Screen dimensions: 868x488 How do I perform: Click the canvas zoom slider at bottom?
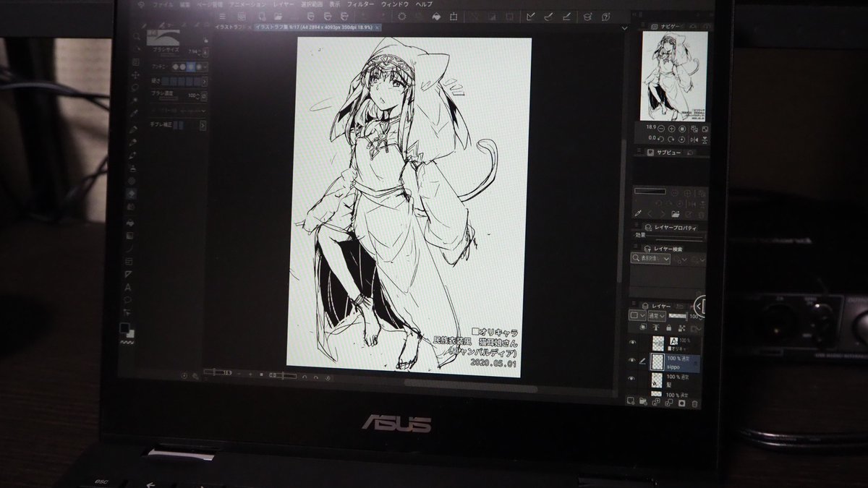[x=218, y=372]
